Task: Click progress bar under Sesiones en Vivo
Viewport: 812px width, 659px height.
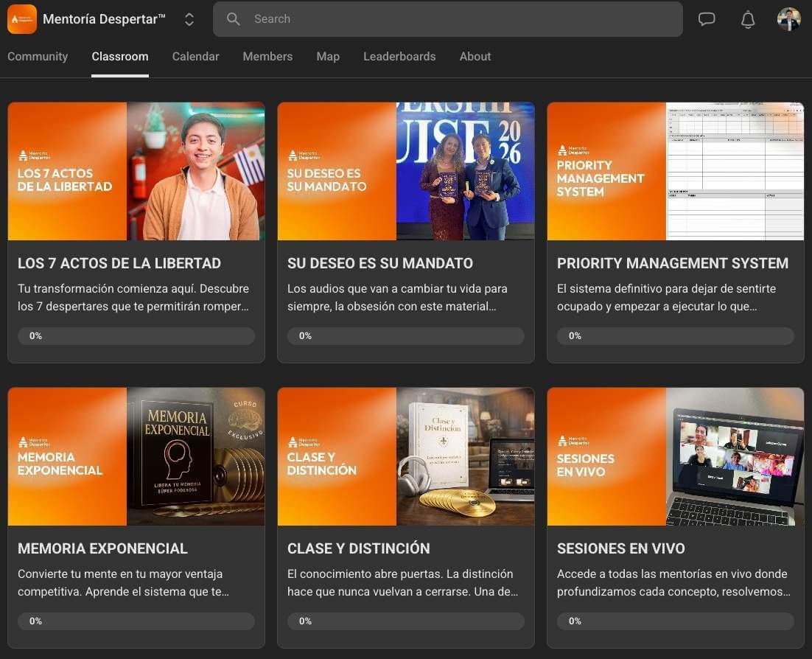Action: pos(675,621)
